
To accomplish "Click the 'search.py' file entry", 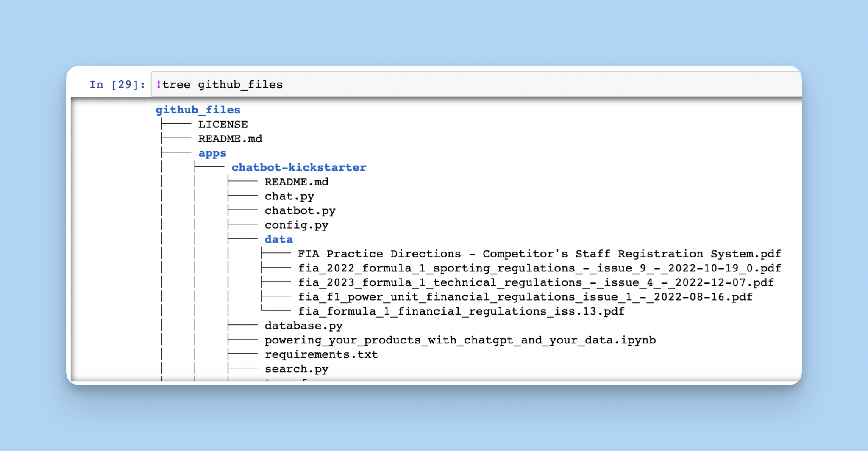I will click(x=297, y=369).
